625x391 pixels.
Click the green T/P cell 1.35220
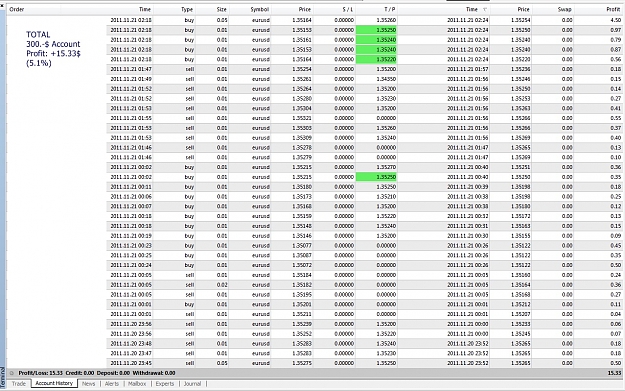pyautogui.click(x=376, y=59)
